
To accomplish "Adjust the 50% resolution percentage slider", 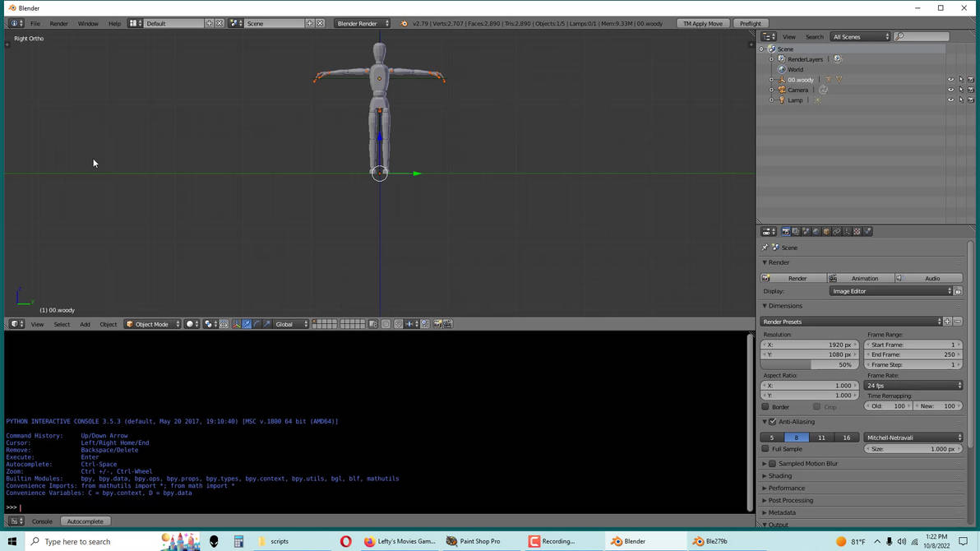I will click(x=810, y=364).
